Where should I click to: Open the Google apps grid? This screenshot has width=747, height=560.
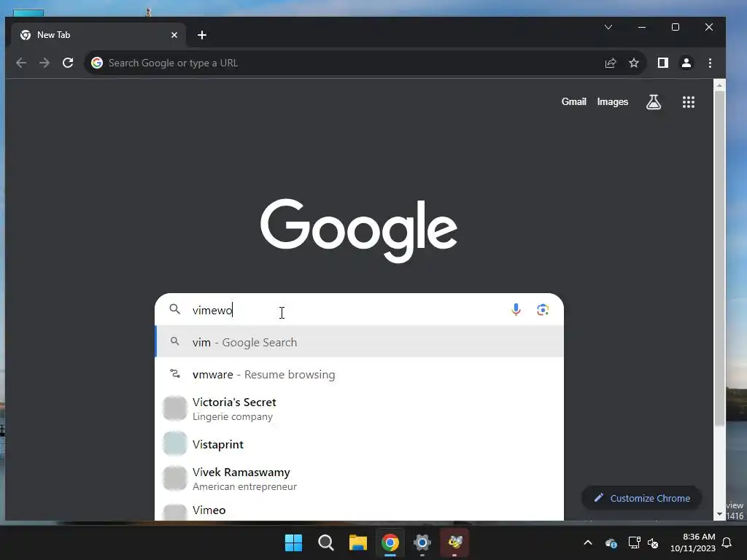(689, 102)
